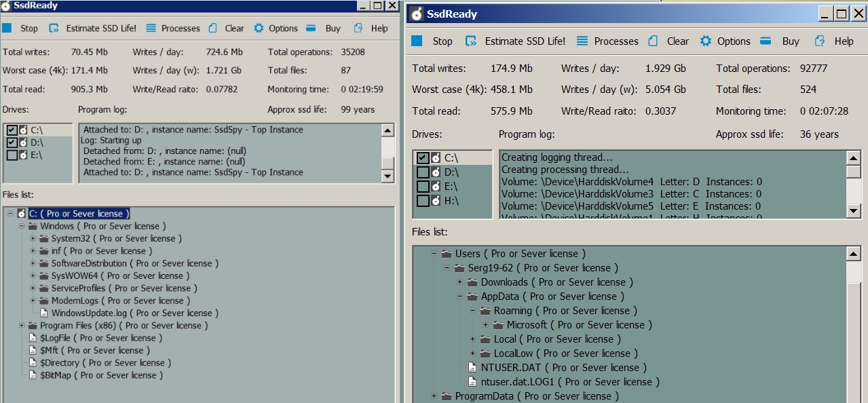Screen dimensions: 868x403
Task: Click Help label in right window
Action: (x=844, y=41)
